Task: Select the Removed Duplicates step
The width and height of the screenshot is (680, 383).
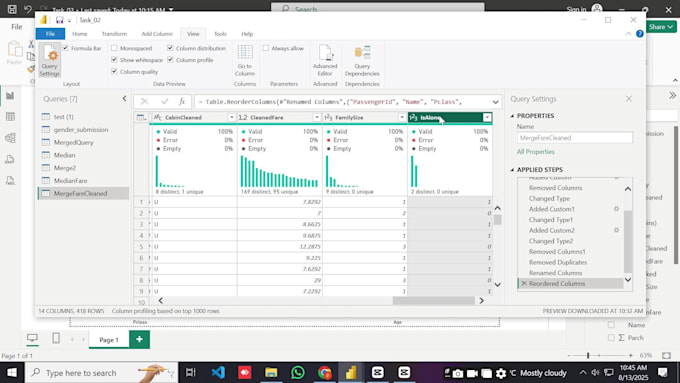Action: click(x=558, y=262)
